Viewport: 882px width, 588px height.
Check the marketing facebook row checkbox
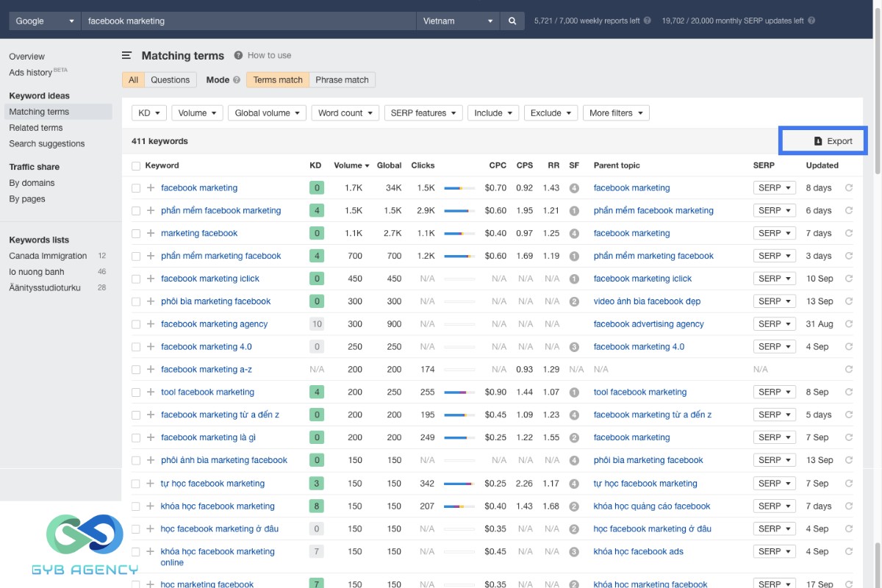pyautogui.click(x=136, y=233)
